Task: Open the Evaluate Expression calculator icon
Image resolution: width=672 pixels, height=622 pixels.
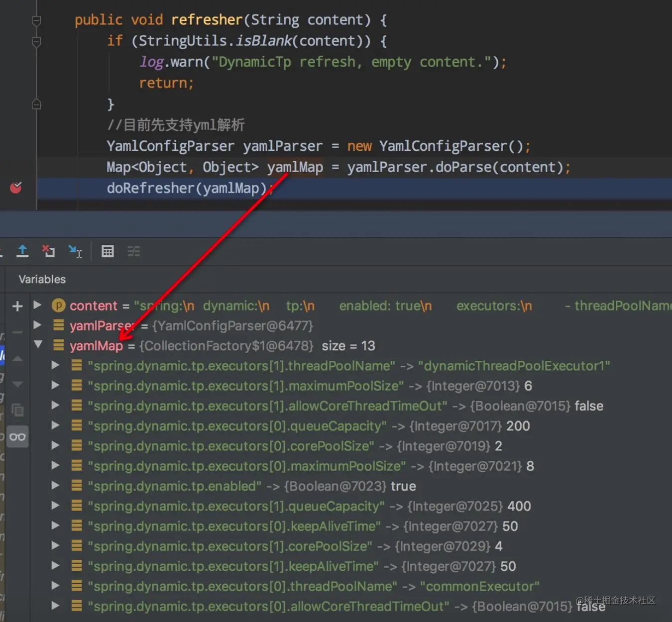Action: click(x=108, y=251)
